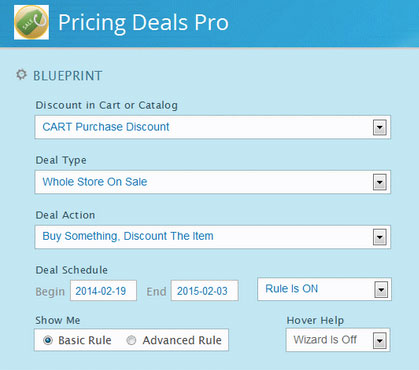Screen dimensions: 419x370
Task: Select the Basic Rule radio button
Action: [x=48, y=340]
